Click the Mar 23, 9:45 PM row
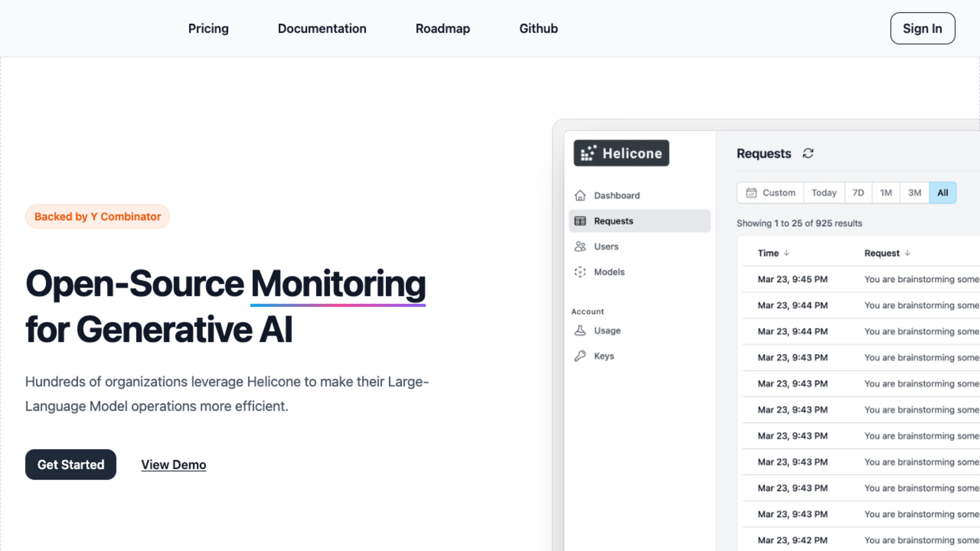The height and width of the screenshot is (551, 980). coord(861,280)
